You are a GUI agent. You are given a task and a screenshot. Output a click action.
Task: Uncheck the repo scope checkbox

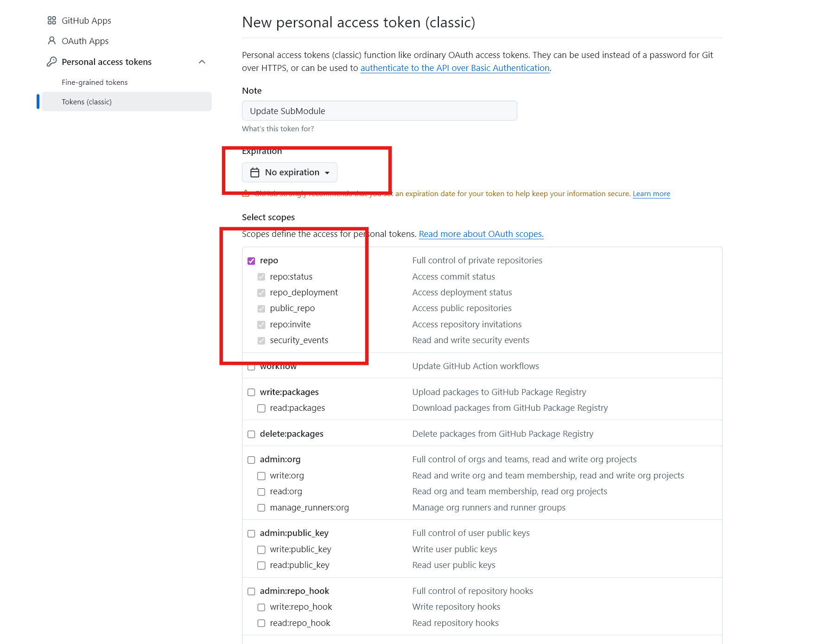pyautogui.click(x=251, y=261)
